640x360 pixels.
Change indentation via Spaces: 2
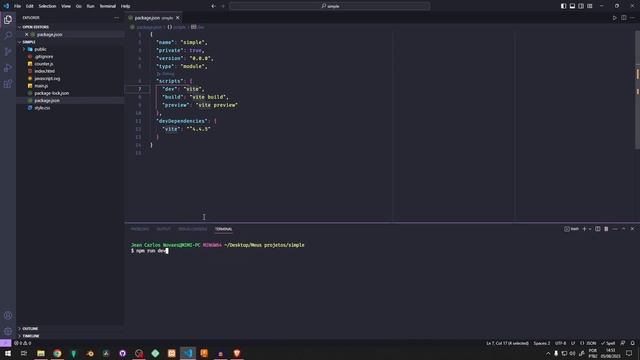542,343
